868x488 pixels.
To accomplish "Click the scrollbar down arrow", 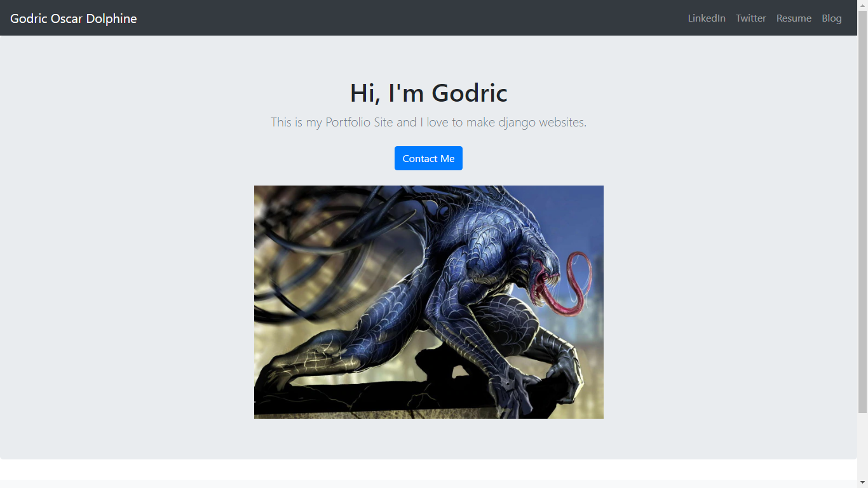I will tap(862, 483).
